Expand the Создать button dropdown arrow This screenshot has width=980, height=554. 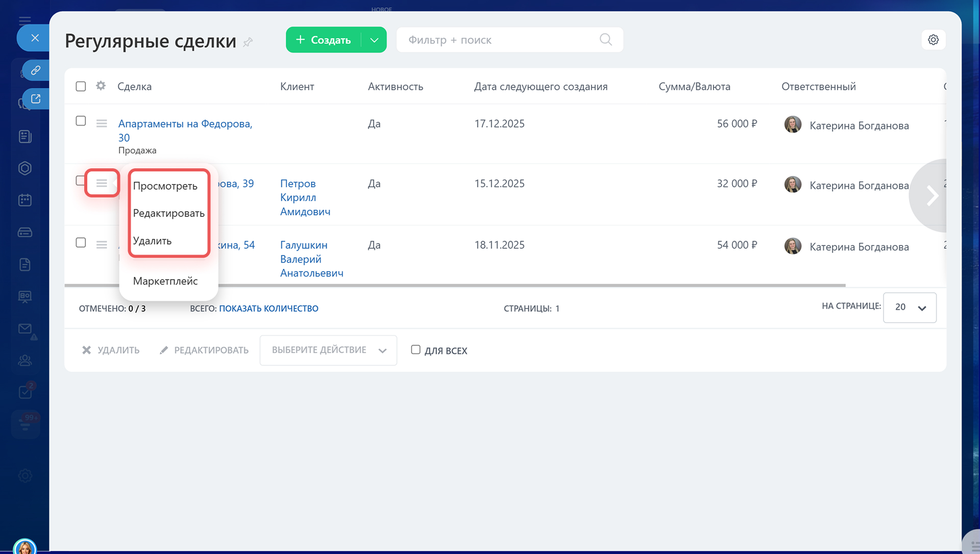(374, 40)
